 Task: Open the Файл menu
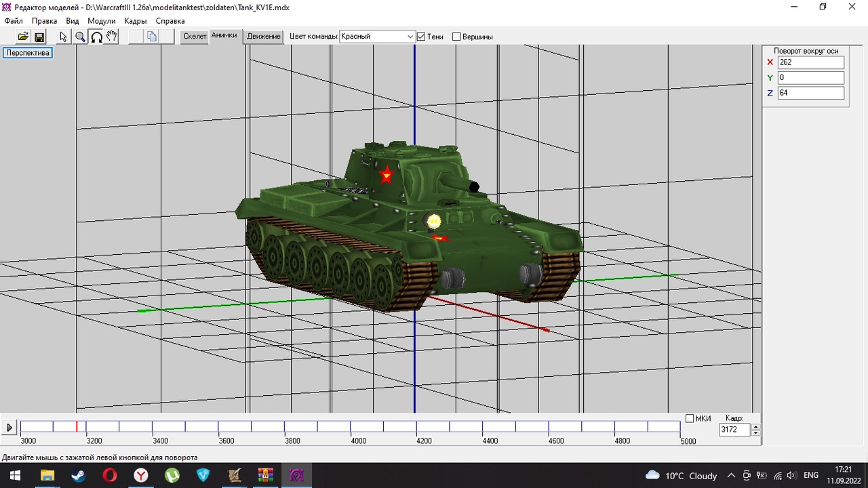(14, 21)
